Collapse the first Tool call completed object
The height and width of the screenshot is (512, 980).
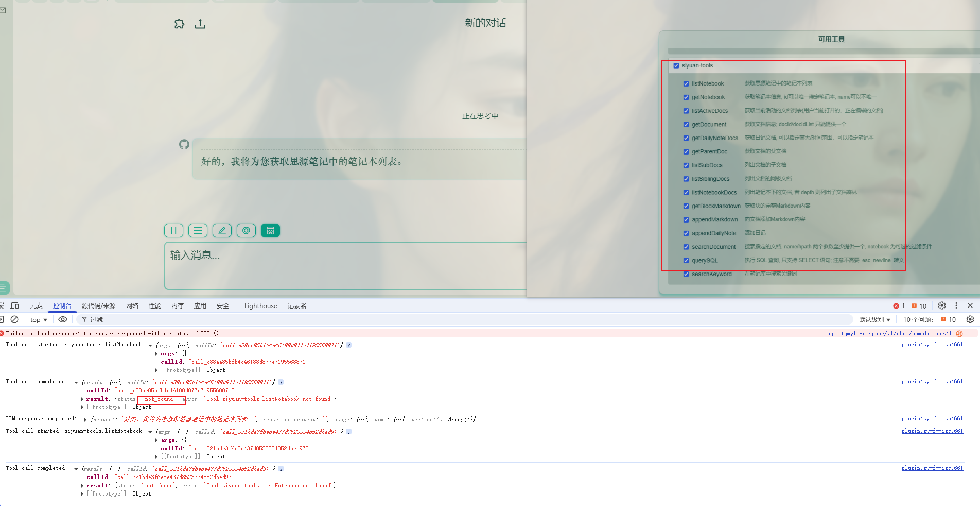[76, 382]
